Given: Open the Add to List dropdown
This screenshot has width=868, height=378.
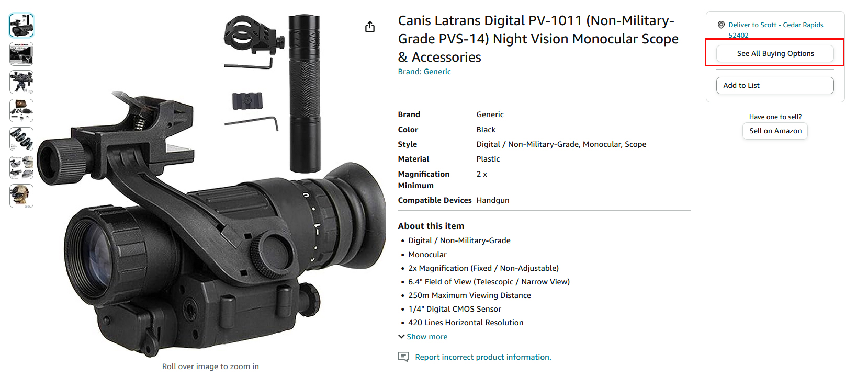Looking at the screenshot, I should [x=775, y=85].
